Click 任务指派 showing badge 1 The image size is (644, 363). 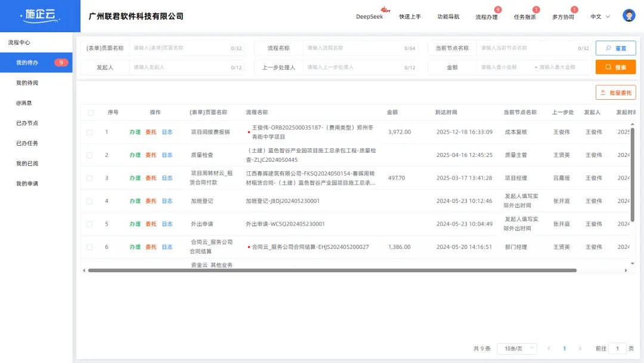(x=524, y=17)
